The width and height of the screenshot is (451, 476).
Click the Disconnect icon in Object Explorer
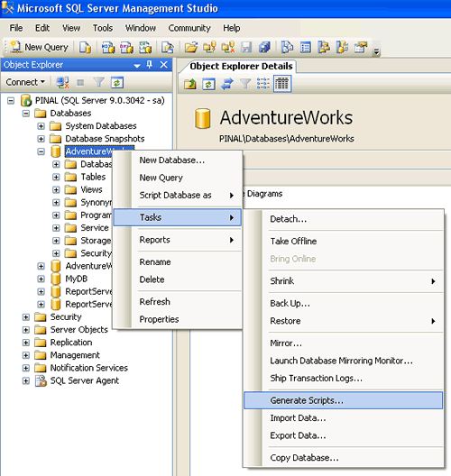62,82
